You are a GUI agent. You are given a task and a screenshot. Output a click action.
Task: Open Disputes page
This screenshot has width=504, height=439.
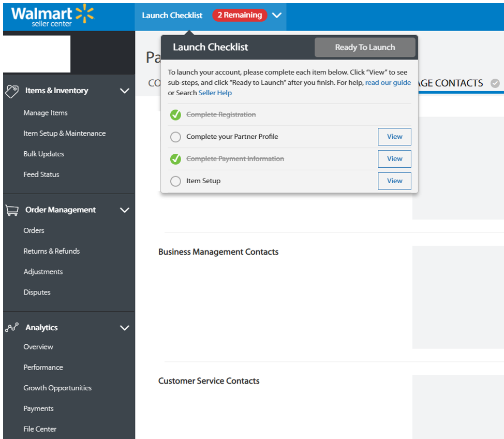tap(37, 292)
